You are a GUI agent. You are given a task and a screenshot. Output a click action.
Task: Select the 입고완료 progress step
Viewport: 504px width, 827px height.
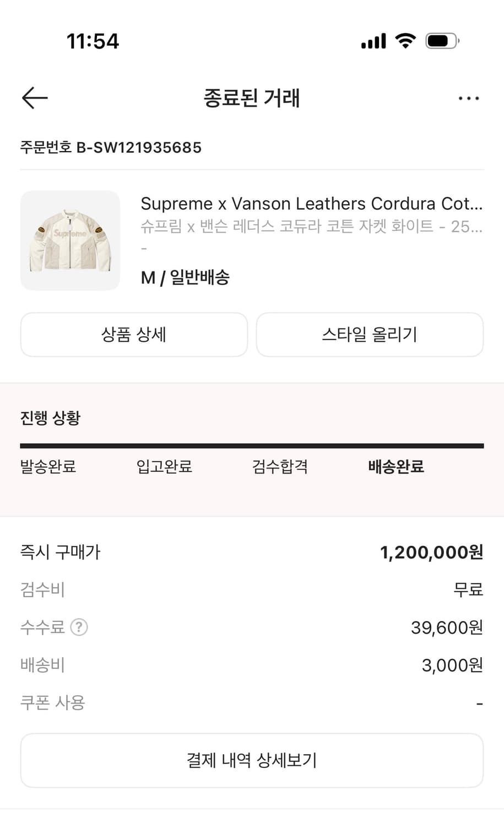pyautogui.click(x=164, y=467)
